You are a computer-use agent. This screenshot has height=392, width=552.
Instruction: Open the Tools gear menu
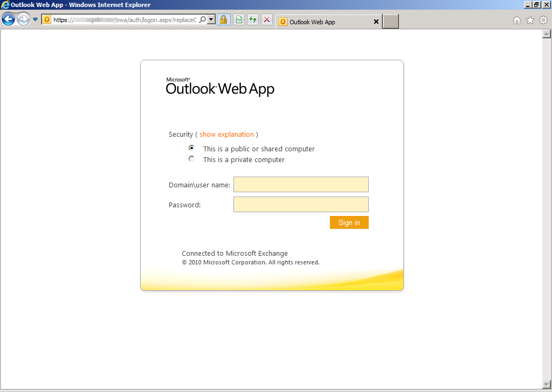tap(543, 20)
